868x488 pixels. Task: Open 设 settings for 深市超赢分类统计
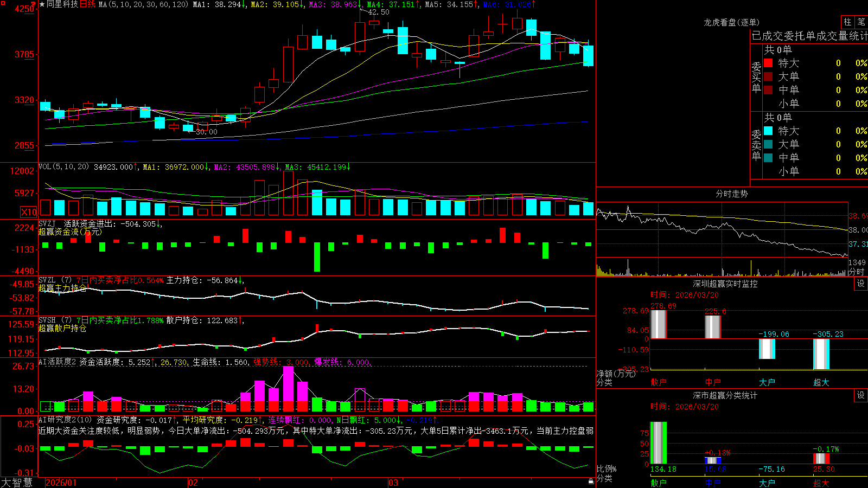[861, 395]
